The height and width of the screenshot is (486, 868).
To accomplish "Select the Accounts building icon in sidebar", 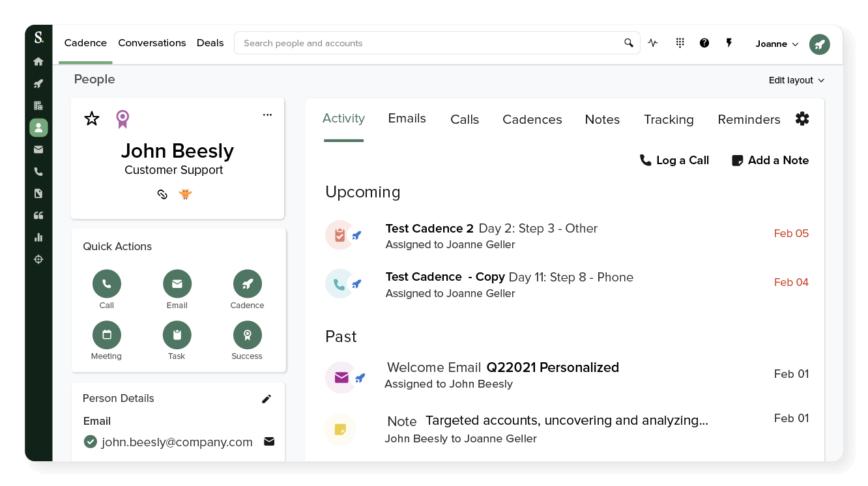I will (38, 105).
